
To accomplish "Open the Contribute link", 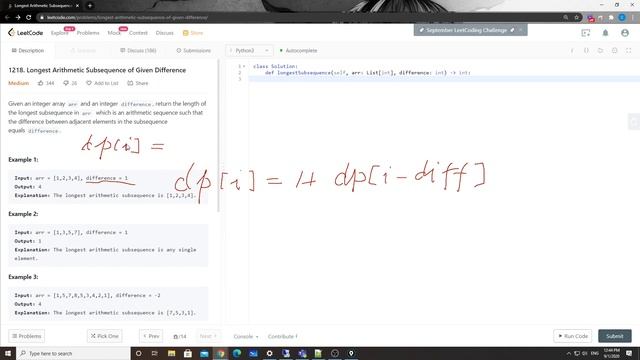I will [x=283, y=336].
